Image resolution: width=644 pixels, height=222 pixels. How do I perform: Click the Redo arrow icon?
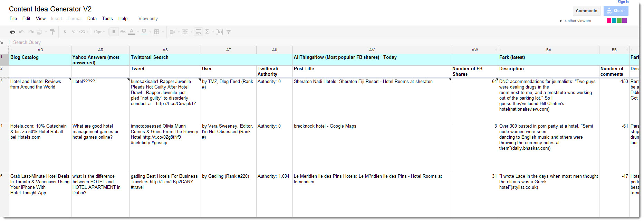(x=31, y=32)
